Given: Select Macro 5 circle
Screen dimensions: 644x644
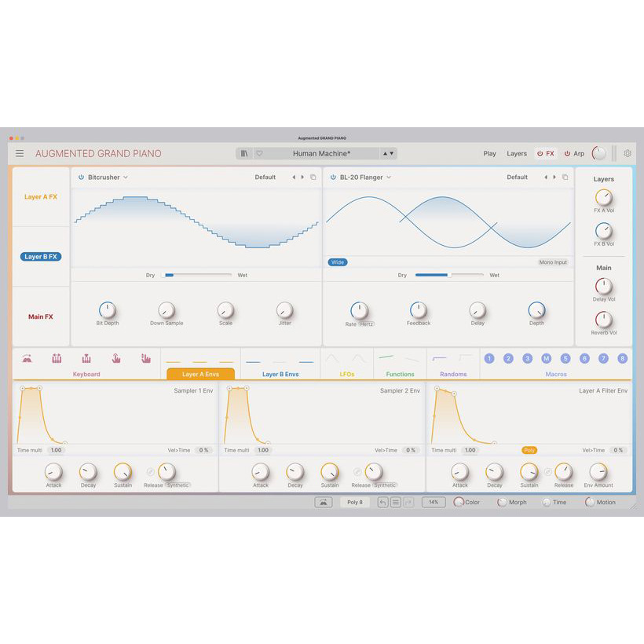Looking at the screenshot, I should click(x=565, y=359).
